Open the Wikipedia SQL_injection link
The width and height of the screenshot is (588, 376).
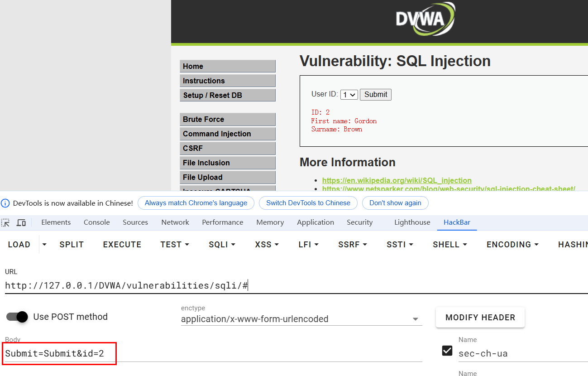click(x=397, y=180)
